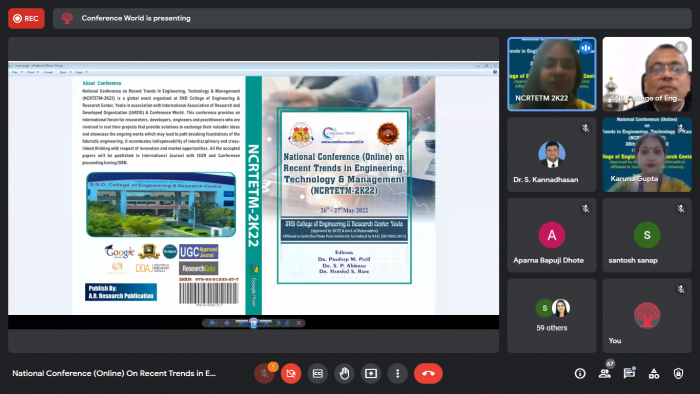
Task: Open the Activities icon
Action: click(654, 373)
